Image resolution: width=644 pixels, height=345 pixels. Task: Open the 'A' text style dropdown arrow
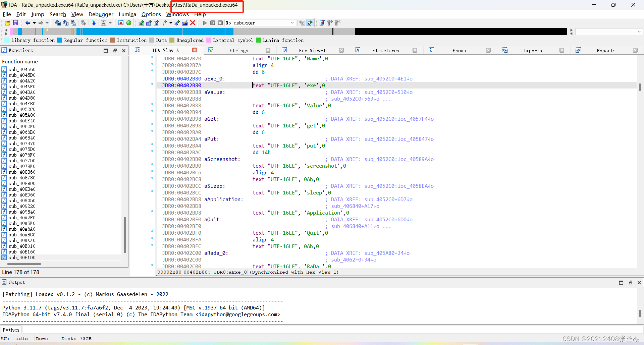(x=110, y=23)
